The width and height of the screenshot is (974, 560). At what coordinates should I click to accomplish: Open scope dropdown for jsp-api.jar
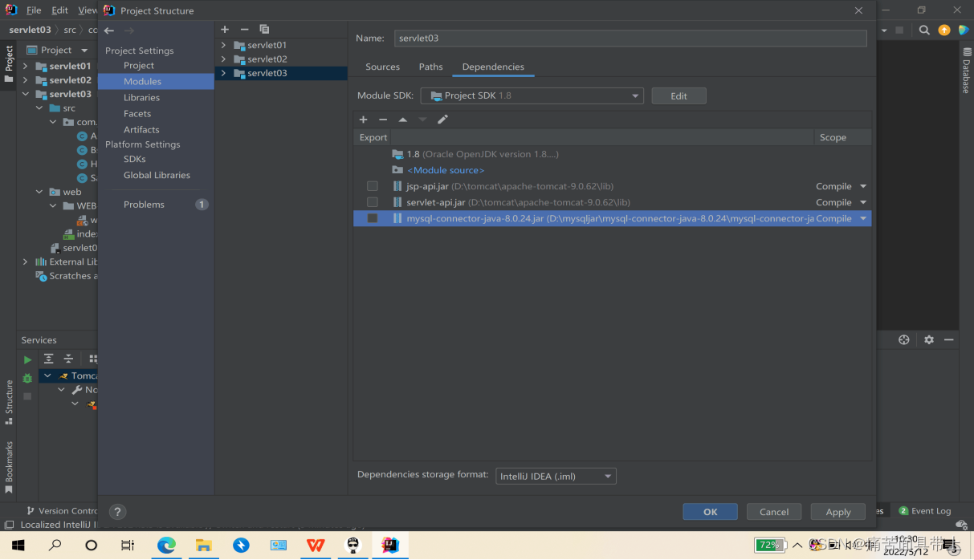pos(863,186)
